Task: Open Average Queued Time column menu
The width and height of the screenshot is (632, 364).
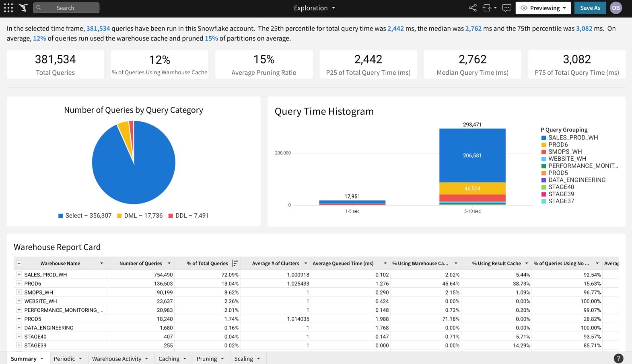Action: (x=385, y=264)
